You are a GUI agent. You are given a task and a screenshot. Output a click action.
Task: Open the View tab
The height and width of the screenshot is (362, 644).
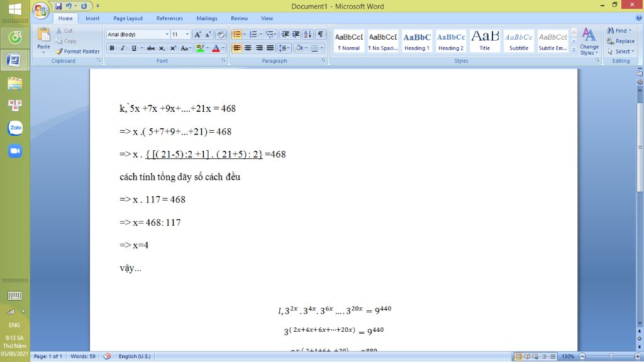tap(267, 18)
